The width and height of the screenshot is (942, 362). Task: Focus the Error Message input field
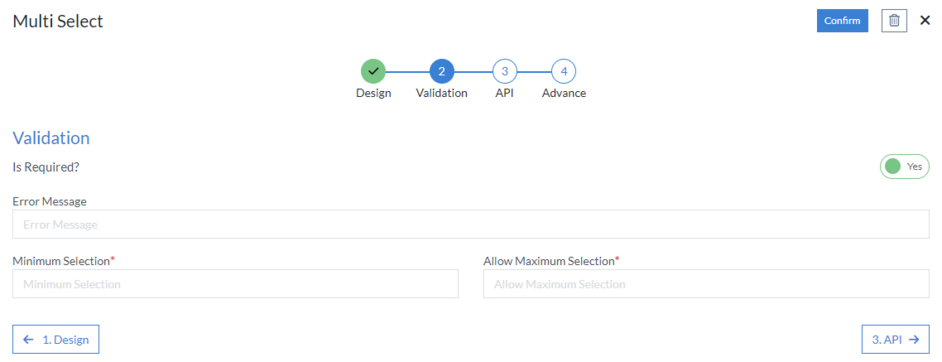tap(471, 225)
